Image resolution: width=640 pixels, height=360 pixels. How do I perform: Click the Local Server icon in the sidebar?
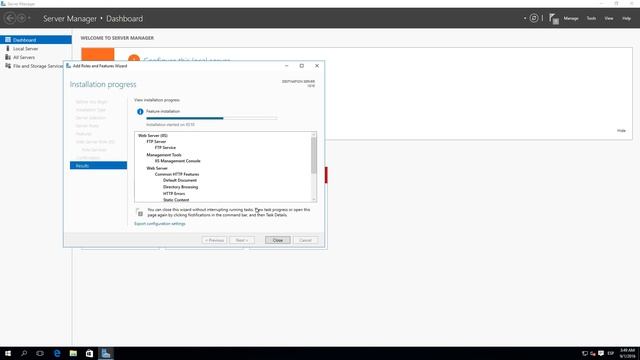point(7,48)
